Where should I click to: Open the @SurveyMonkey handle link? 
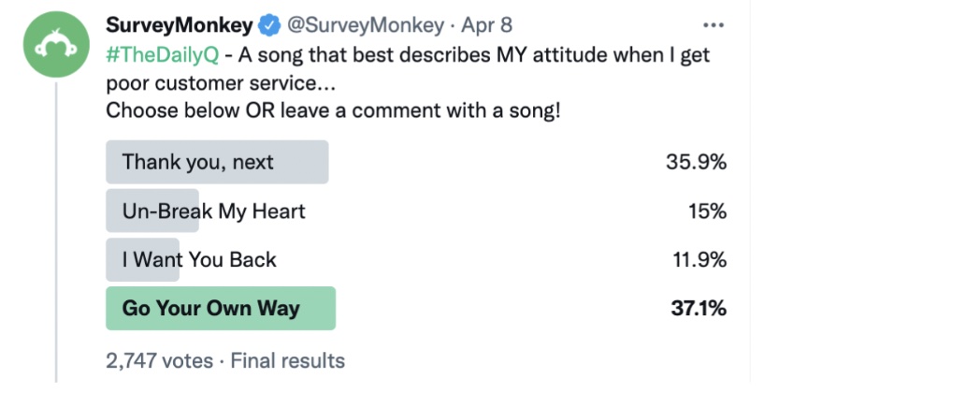(x=365, y=25)
